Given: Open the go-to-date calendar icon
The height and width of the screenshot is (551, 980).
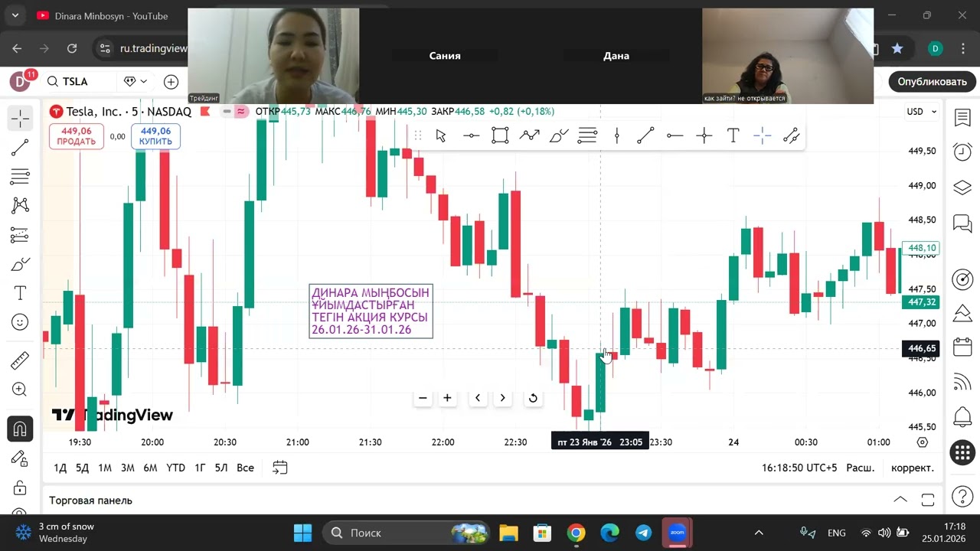Looking at the screenshot, I should (279, 468).
